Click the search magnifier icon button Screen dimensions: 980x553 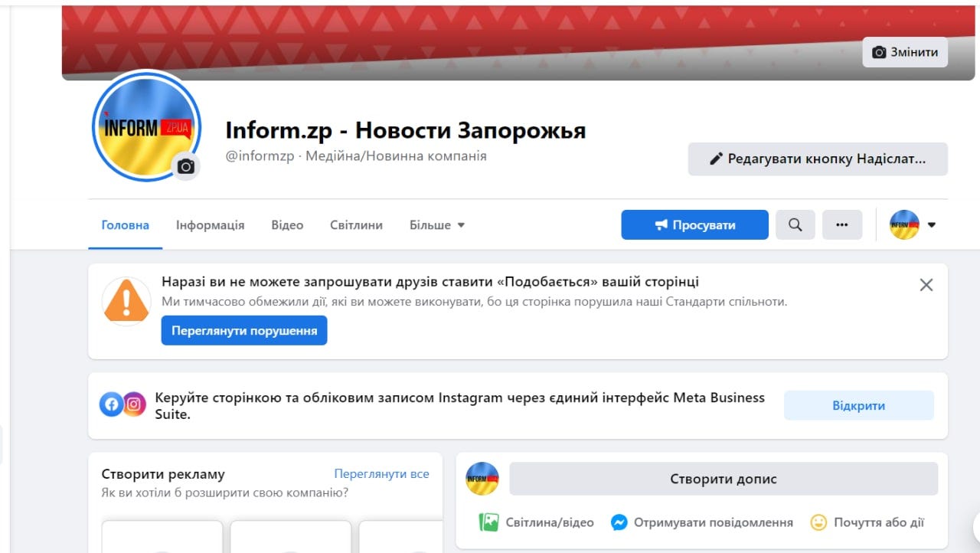pyautogui.click(x=795, y=225)
